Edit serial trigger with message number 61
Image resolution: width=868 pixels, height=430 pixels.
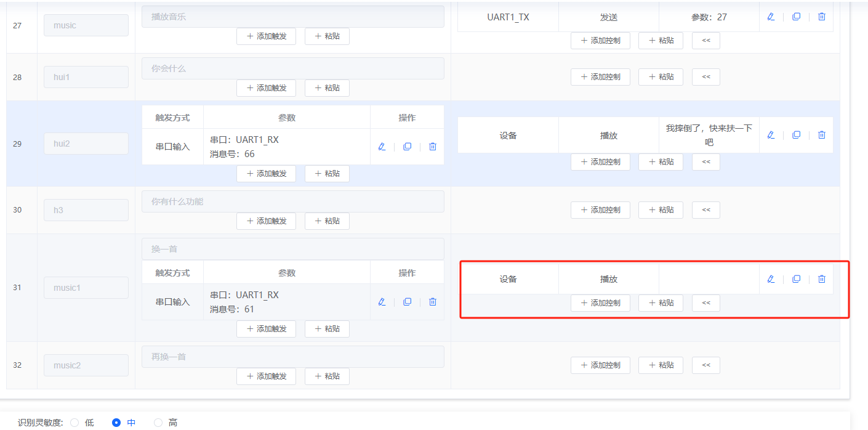tap(382, 302)
